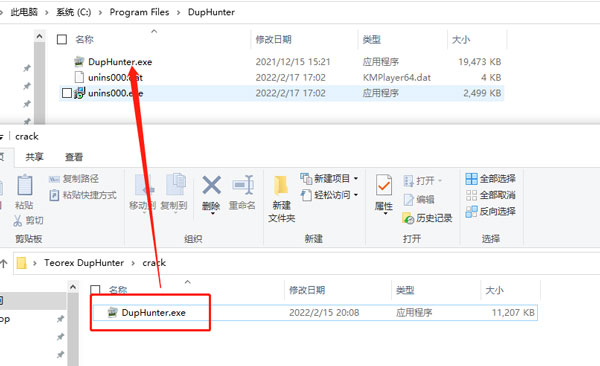600x366 pixels.
Task: Switch to the View (查看) ribbon tab
Action: tap(74, 157)
